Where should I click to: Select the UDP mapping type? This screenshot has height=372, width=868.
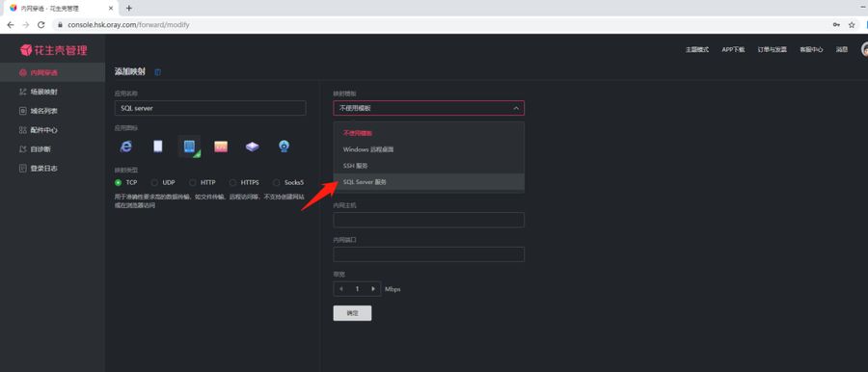[x=163, y=182]
